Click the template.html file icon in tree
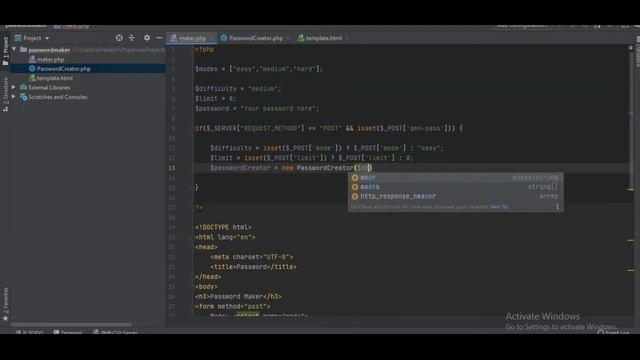Screen dimensions: 640x360 pyautogui.click(x=32, y=78)
